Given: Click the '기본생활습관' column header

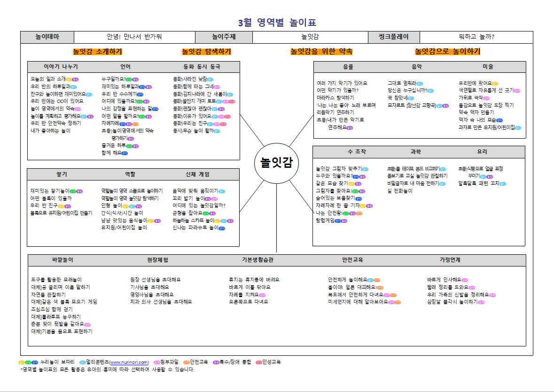Looking at the screenshot, I should click(257, 260).
